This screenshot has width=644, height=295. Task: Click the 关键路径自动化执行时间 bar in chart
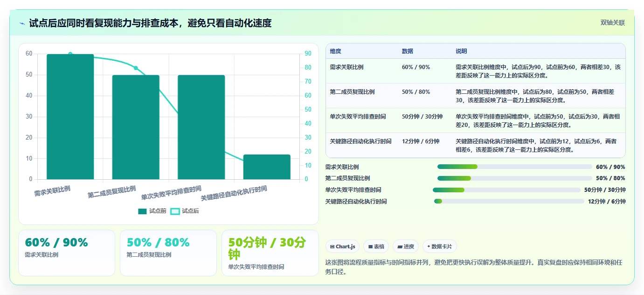[267, 167]
